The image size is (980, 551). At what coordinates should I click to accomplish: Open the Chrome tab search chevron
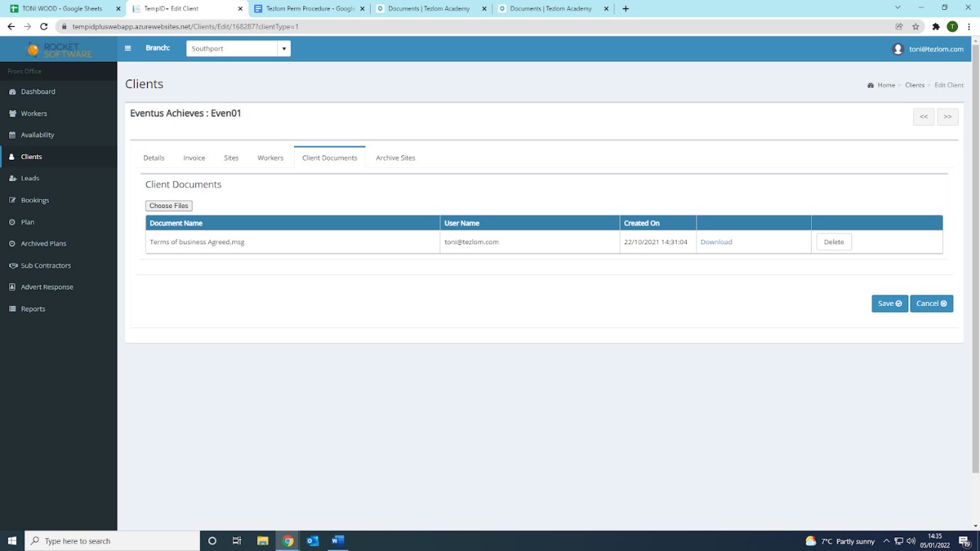tap(898, 8)
